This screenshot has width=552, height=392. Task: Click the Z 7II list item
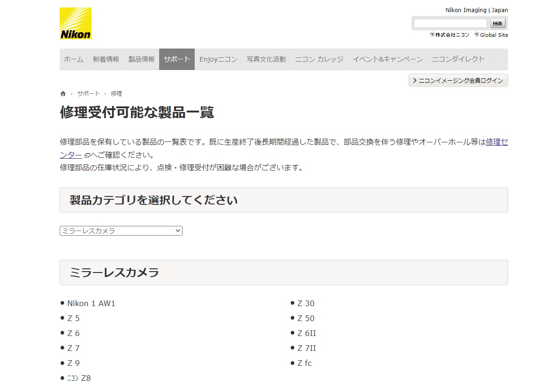point(307,348)
